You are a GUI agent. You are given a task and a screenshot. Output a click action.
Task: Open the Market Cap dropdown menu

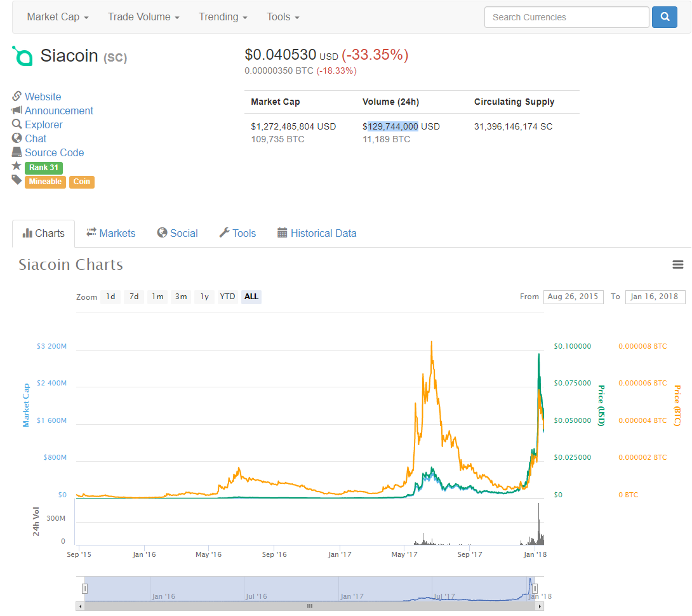tap(58, 17)
